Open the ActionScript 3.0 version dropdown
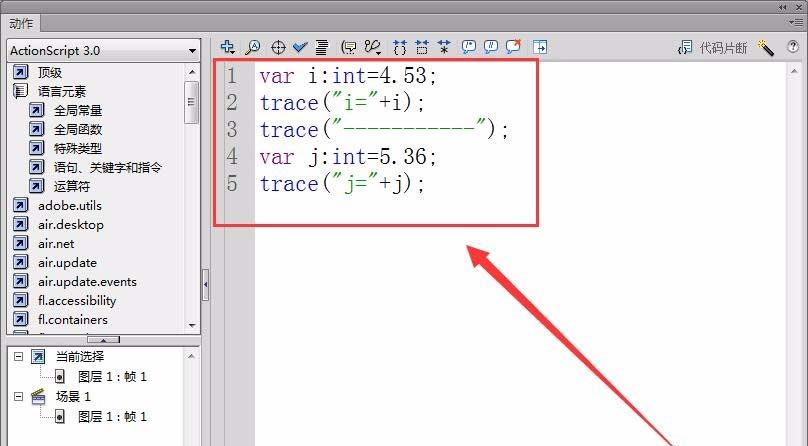Viewport: 808px width, 446px height. pyautogui.click(x=104, y=50)
